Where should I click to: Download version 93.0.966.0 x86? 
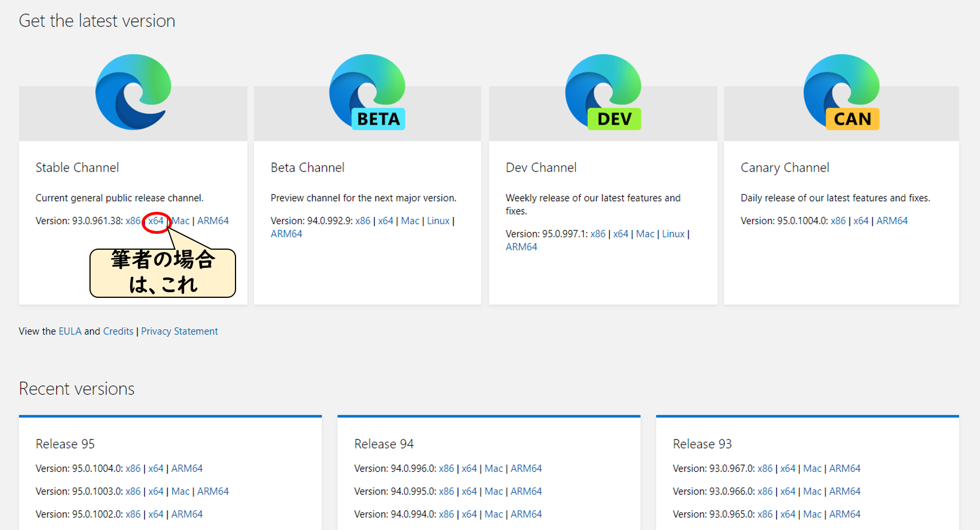[765, 491]
